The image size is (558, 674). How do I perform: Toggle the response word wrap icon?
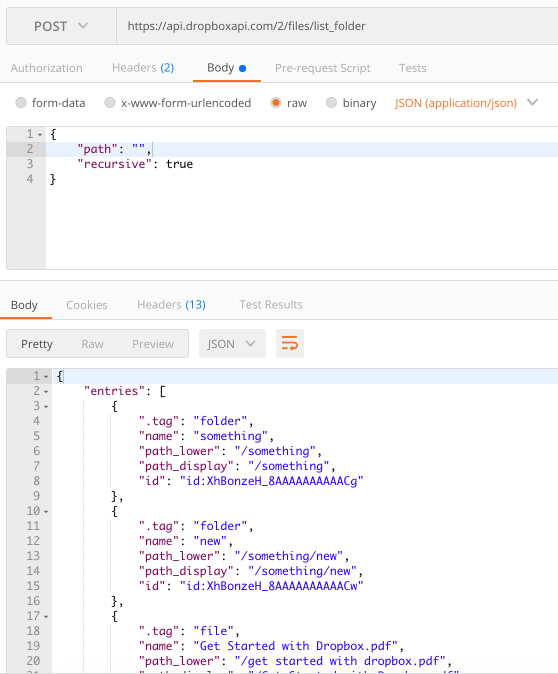click(290, 343)
